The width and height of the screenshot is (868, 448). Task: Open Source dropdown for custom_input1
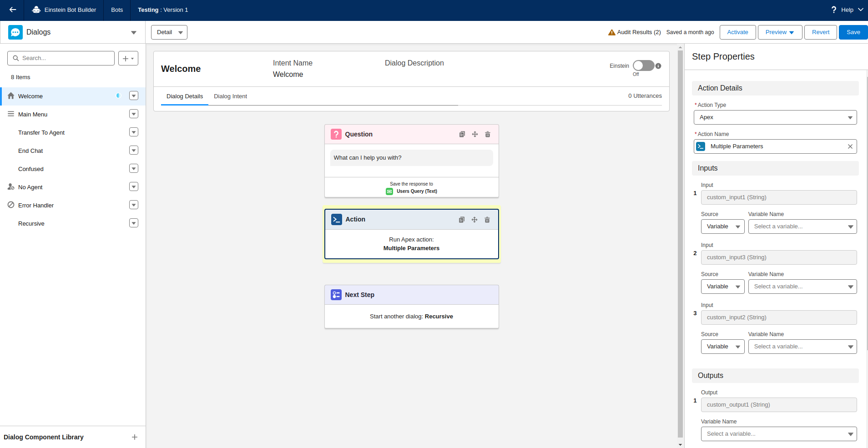[x=723, y=227]
